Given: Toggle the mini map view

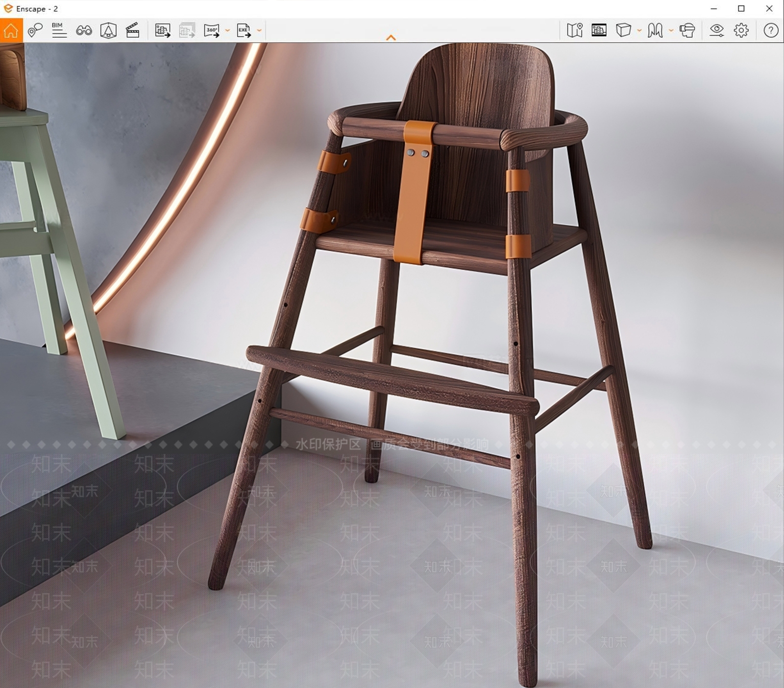Looking at the screenshot, I should coord(575,30).
